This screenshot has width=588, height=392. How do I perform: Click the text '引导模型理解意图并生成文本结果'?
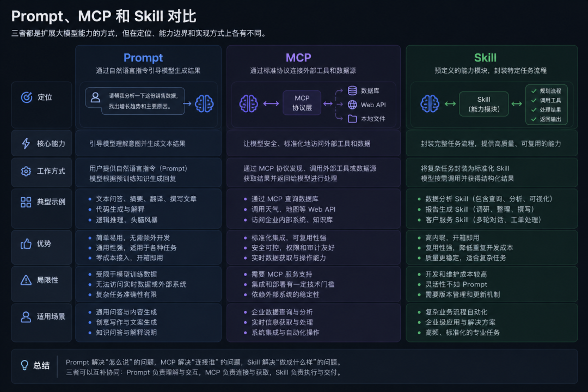[137, 144]
